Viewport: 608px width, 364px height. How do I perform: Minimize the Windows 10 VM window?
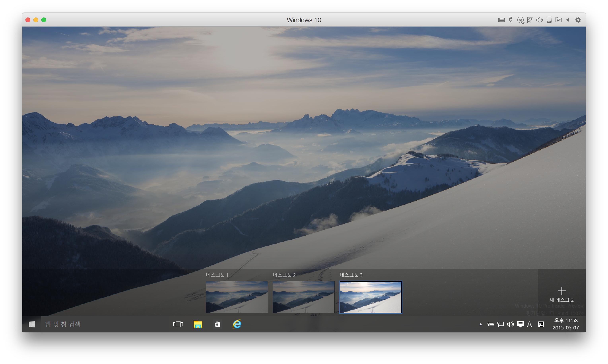[x=36, y=20]
